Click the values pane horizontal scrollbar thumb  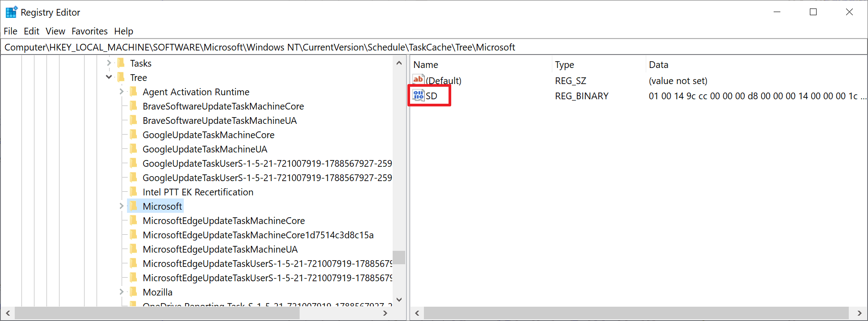tap(636, 313)
